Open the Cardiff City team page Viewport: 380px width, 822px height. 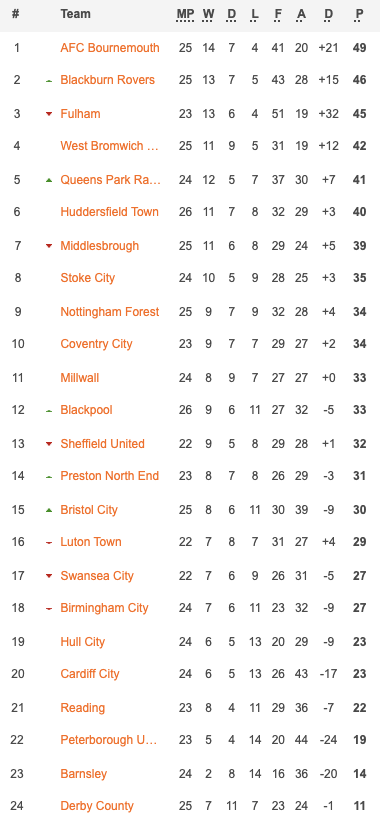click(90, 674)
